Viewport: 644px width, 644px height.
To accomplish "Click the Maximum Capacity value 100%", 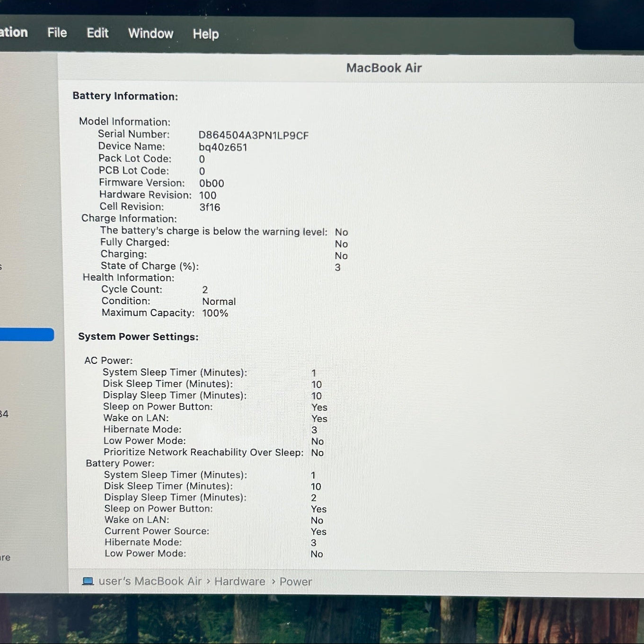I will coord(215,313).
